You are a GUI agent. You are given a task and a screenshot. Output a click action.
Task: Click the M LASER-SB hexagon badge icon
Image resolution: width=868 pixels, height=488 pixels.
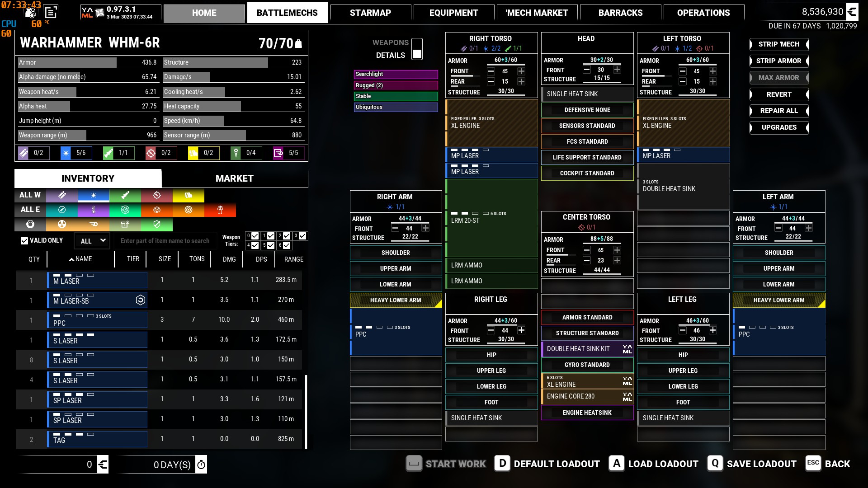(141, 300)
